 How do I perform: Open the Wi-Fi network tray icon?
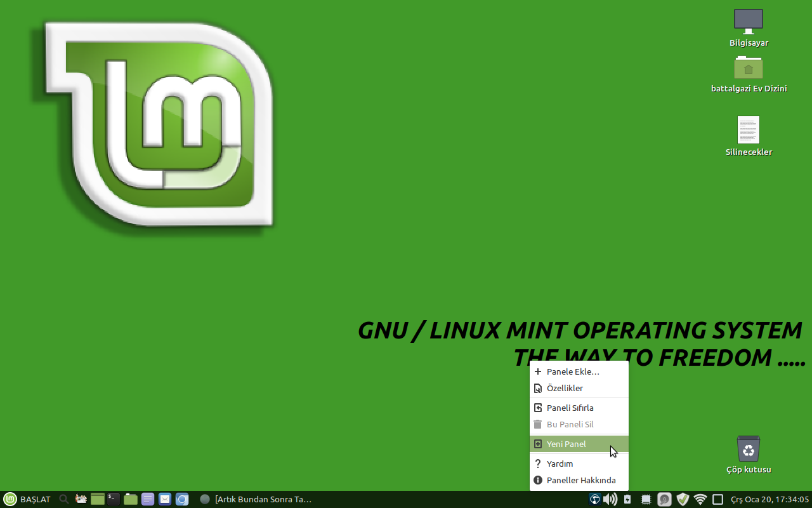click(x=700, y=499)
